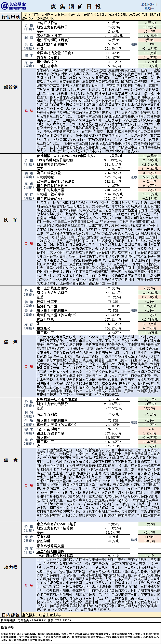
Task: Click the 焦炭 section heading
Action: [11, 460]
